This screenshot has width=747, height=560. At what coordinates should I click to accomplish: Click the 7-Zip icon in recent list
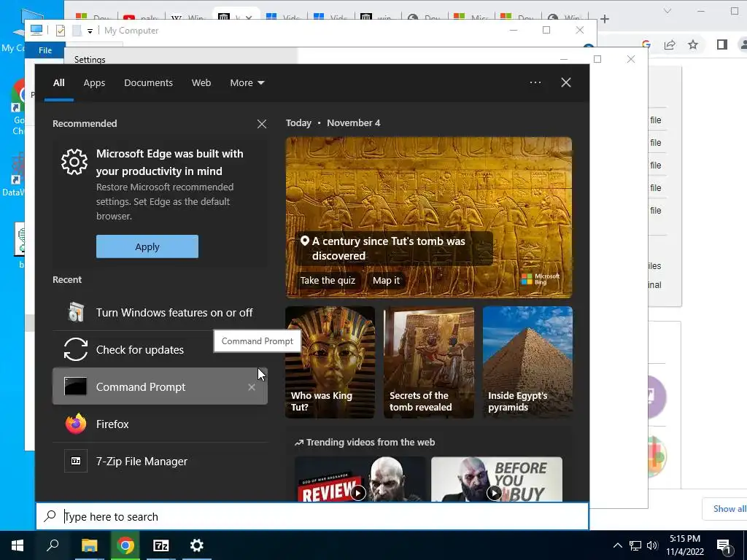point(76,461)
